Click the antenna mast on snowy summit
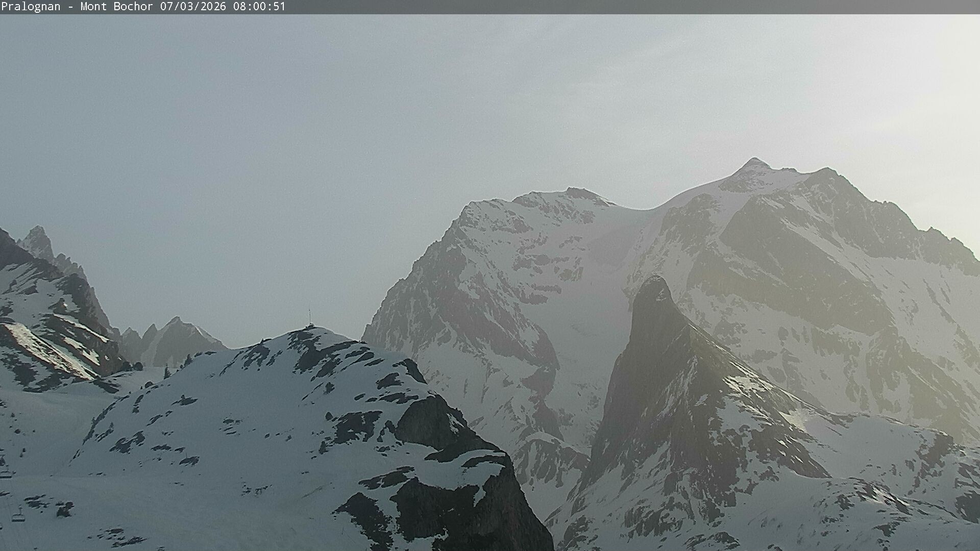 click(x=309, y=317)
